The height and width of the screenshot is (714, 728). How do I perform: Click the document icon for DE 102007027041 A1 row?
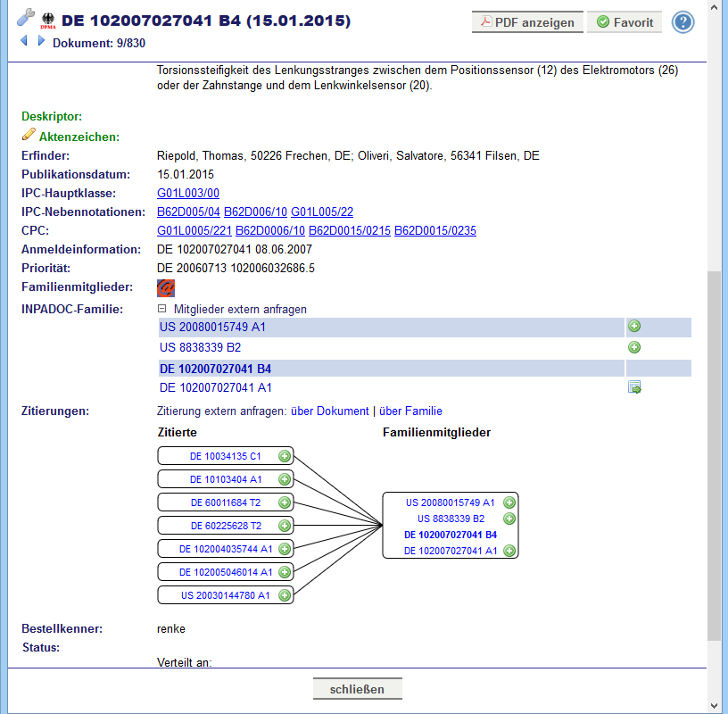(634, 387)
